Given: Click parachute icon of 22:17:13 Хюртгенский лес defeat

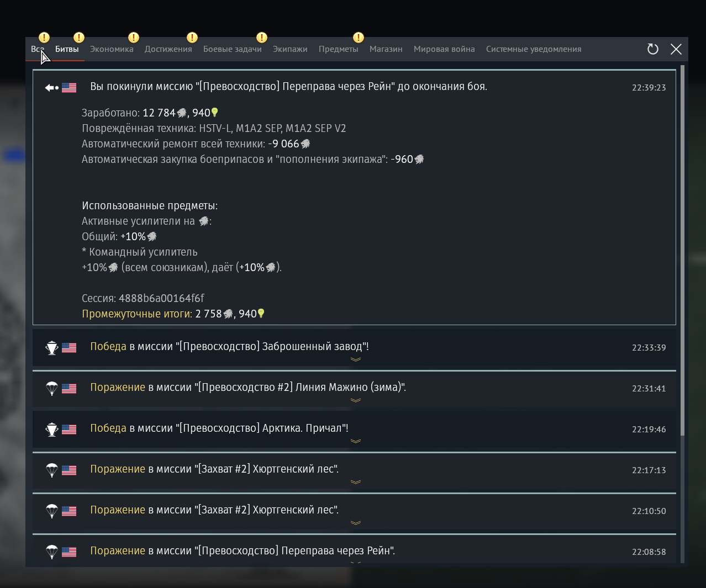Looking at the screenshot, I should click(52, 470).
